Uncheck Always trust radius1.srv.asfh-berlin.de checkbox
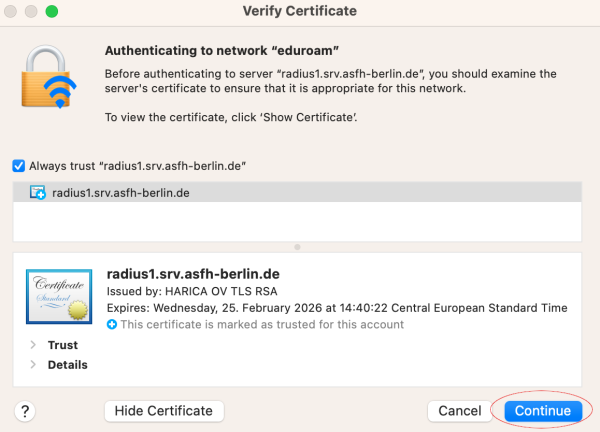Viewport: 600px width, 432px height. 19,166
